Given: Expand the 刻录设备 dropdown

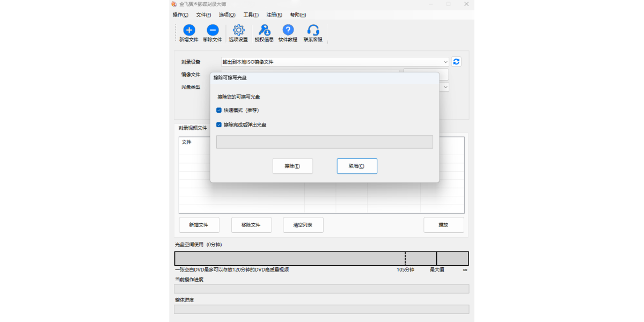Looking at the screenshot, I should point(445,62).
